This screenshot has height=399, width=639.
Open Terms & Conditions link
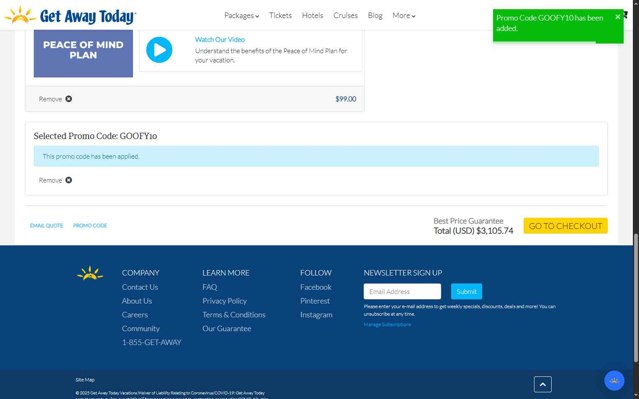(x=234, y=315)
